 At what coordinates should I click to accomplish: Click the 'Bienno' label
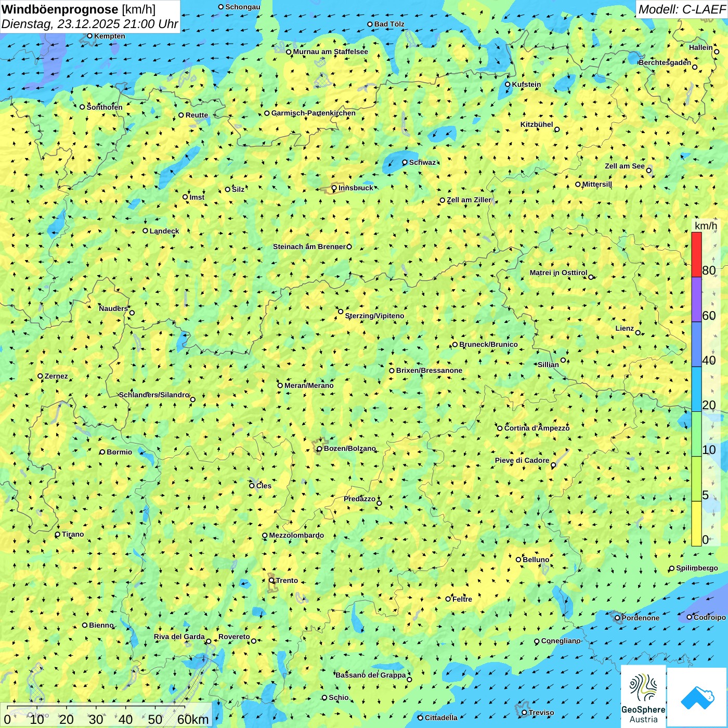coord(101,625)
